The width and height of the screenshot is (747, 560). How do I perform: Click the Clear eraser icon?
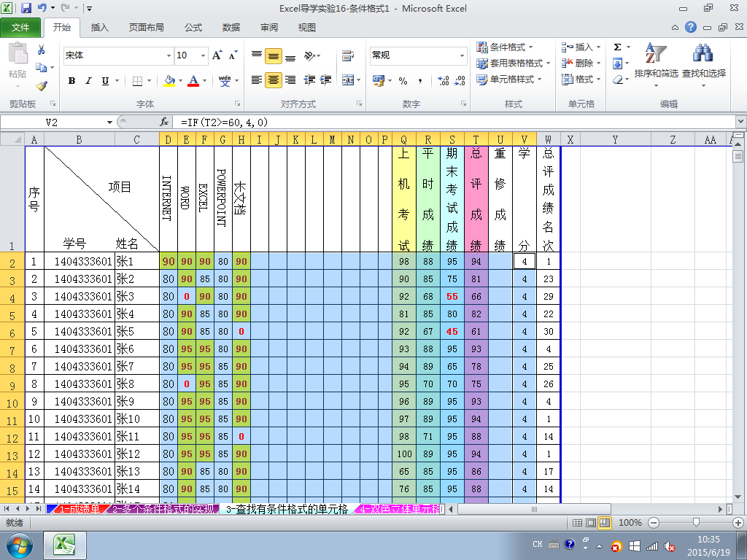click(617, 79)
